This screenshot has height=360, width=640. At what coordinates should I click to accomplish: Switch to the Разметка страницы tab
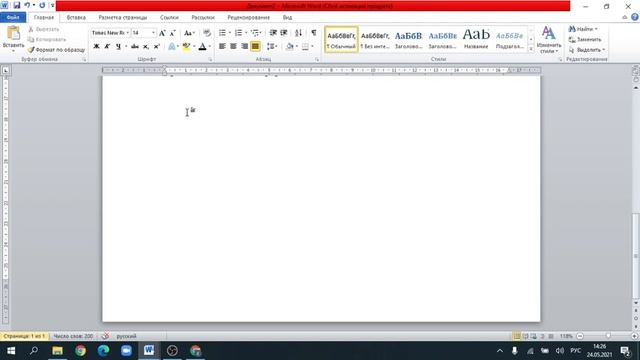point(122,18)
